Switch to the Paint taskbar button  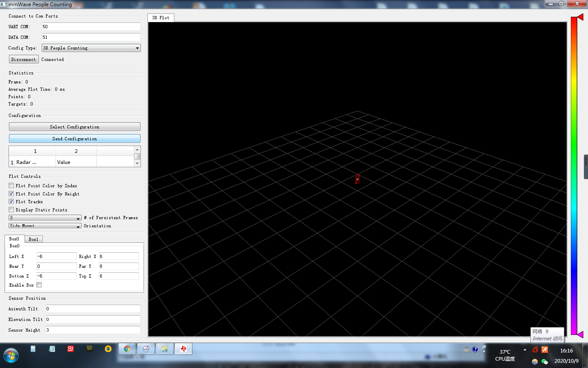coord(146,349)
